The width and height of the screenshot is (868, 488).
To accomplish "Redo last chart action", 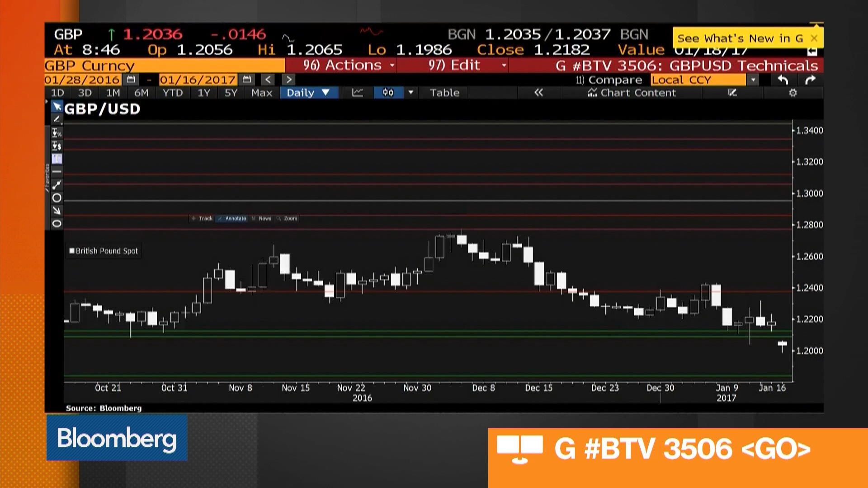I will [x=811, y=80].
